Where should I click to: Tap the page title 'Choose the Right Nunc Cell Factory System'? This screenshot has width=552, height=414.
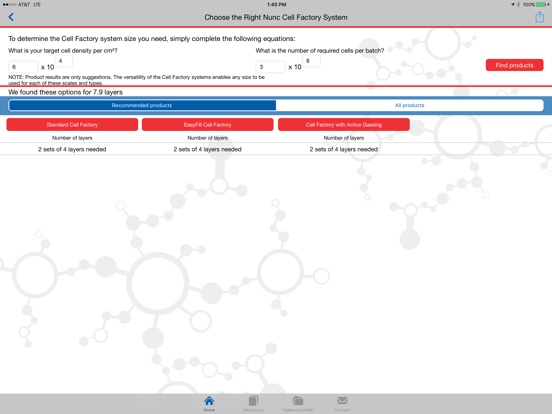pyautogui.click(x=276, y=17)
